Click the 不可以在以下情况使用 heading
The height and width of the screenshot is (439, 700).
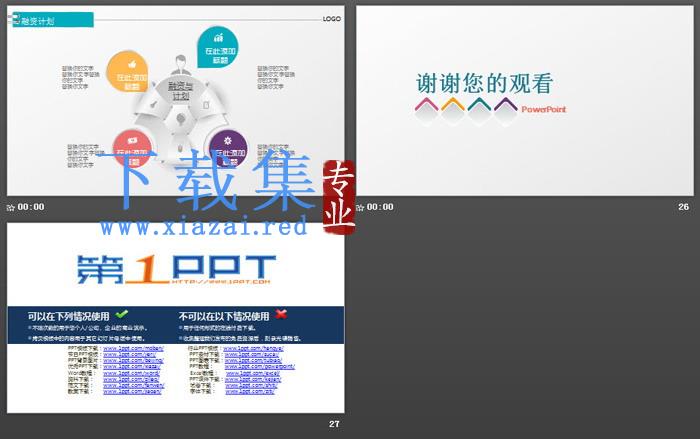point(224,316)
